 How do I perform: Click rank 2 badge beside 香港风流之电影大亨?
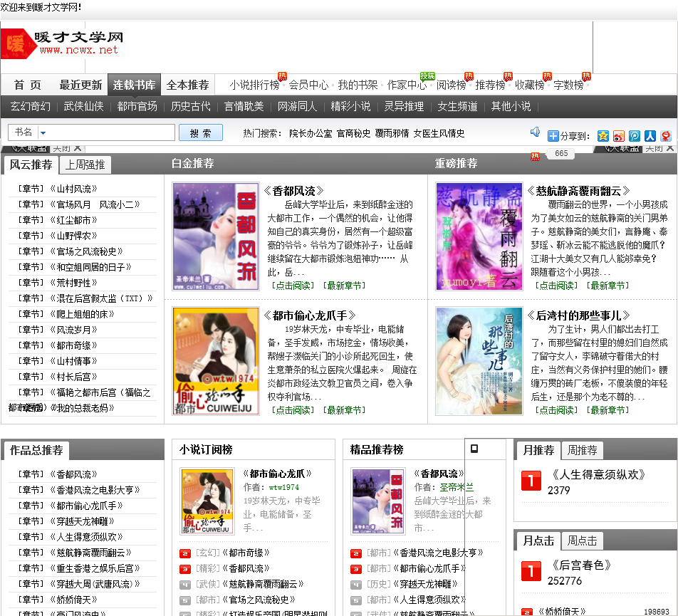(355, 553)
